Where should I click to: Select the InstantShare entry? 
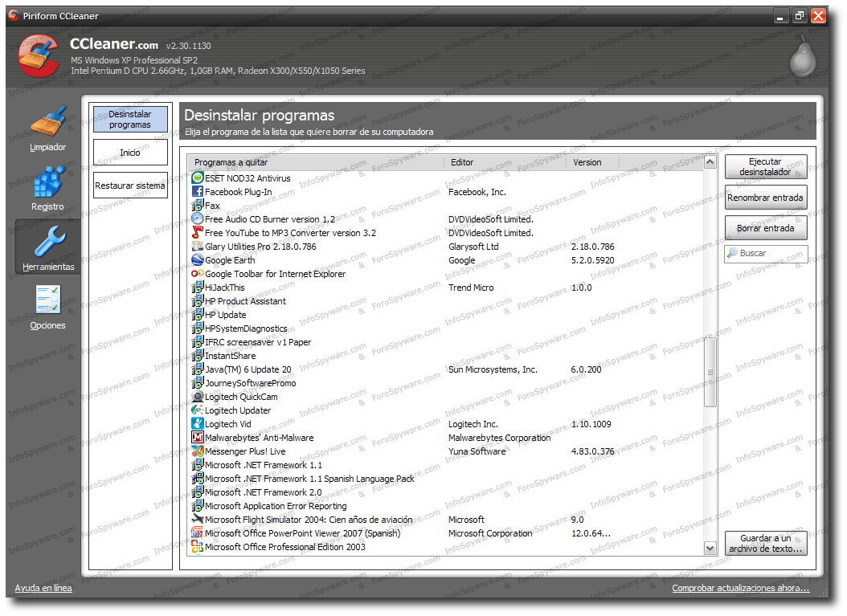pyautogui.click(x=447, y=356)
